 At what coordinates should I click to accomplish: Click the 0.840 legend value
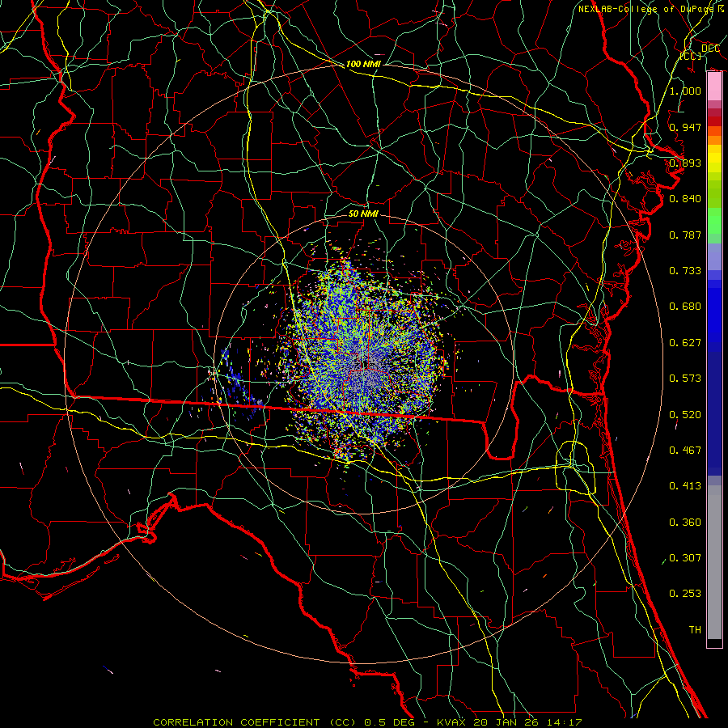(685, 199)
